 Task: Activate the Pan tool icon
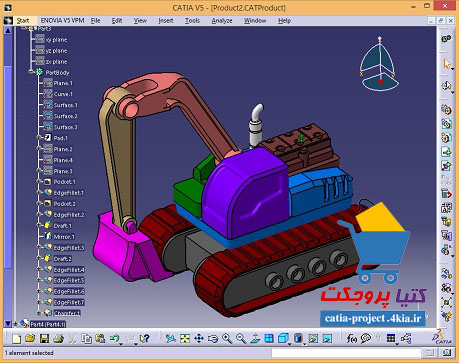tap(199, 339)
